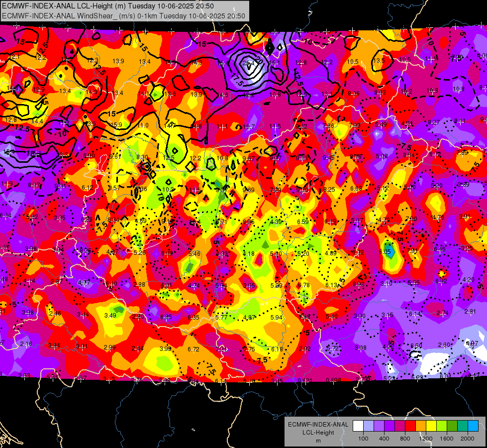Click the grid value 7.86
This screenshot has width=487, height=448.
coord(328,125)
